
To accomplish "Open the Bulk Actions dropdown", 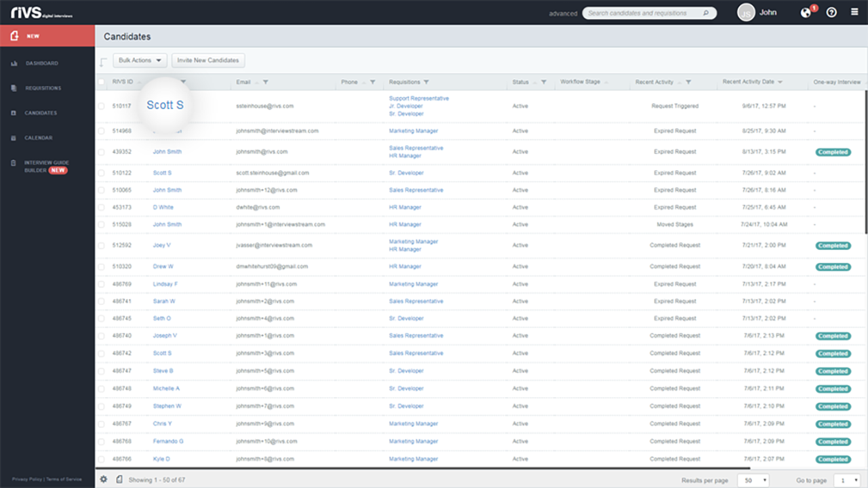I will click(140, 60).
